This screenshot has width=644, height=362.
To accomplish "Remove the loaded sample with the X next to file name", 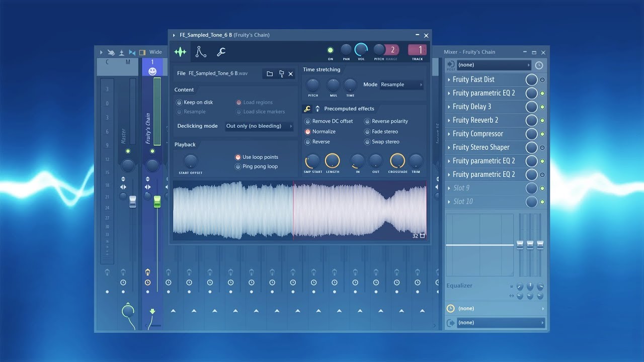I will point(291,74).
